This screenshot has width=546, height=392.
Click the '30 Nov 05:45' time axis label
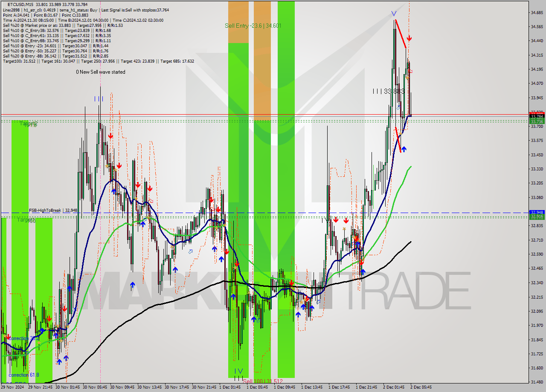point(96,387)
